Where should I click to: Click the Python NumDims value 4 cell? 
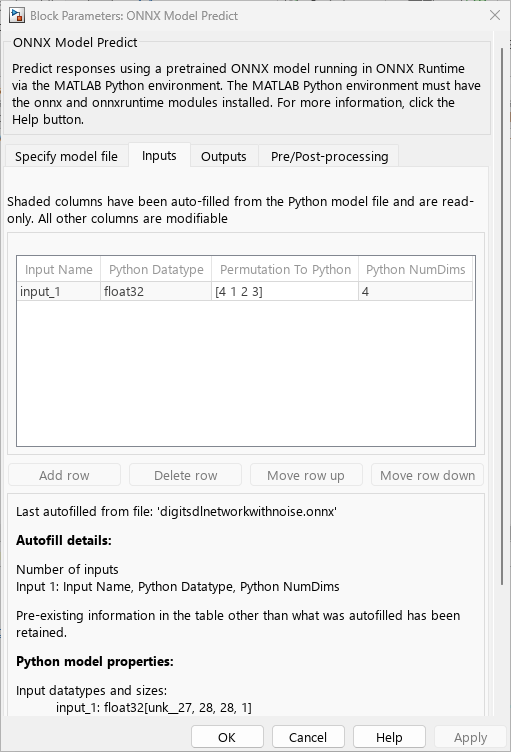[x=416, y=292]
